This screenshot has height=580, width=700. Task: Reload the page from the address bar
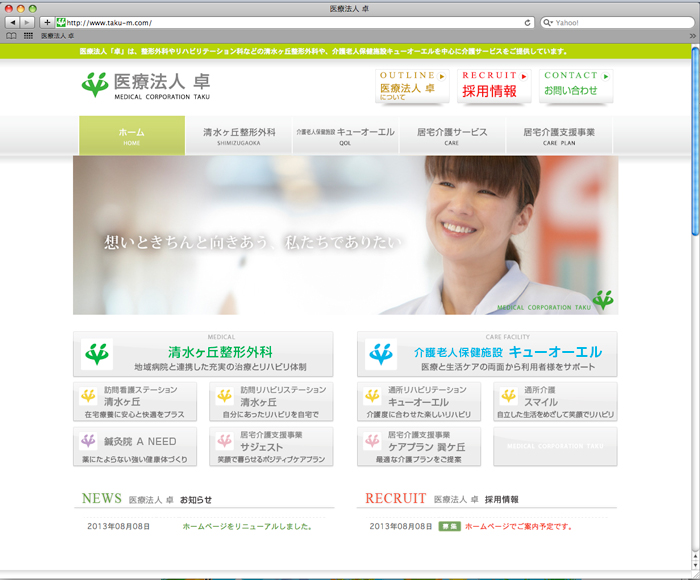pos(528,22)
